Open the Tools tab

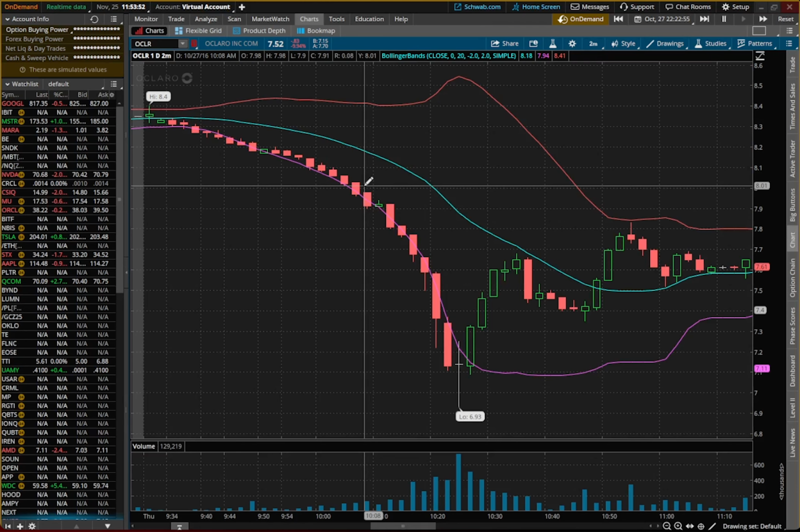(x=336, y=19)
